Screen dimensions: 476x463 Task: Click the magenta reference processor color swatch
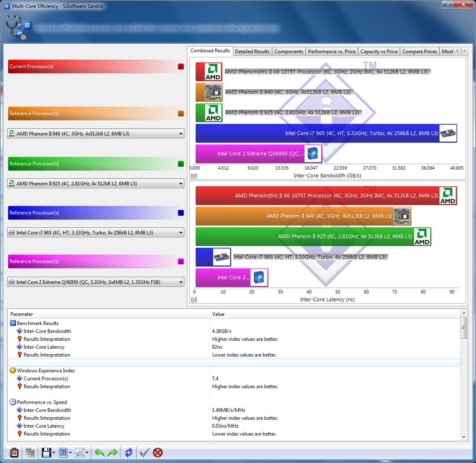click(x=181, y=261)
